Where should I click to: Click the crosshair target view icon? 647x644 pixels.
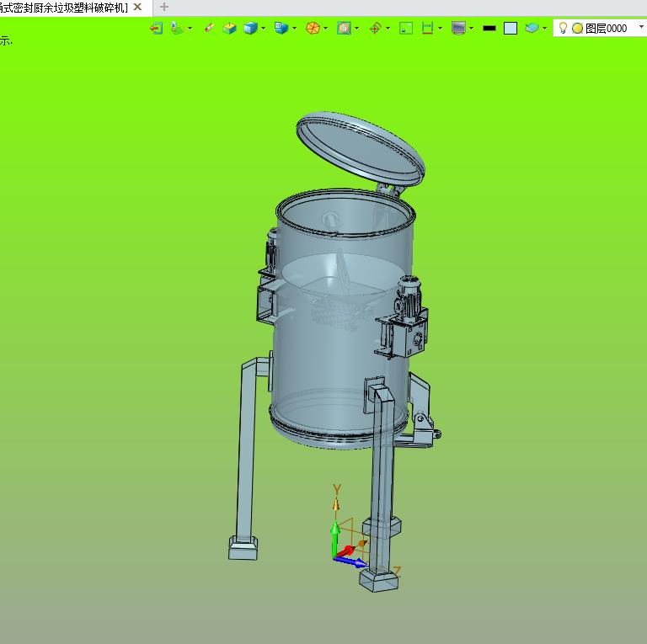tap(375, 28)
